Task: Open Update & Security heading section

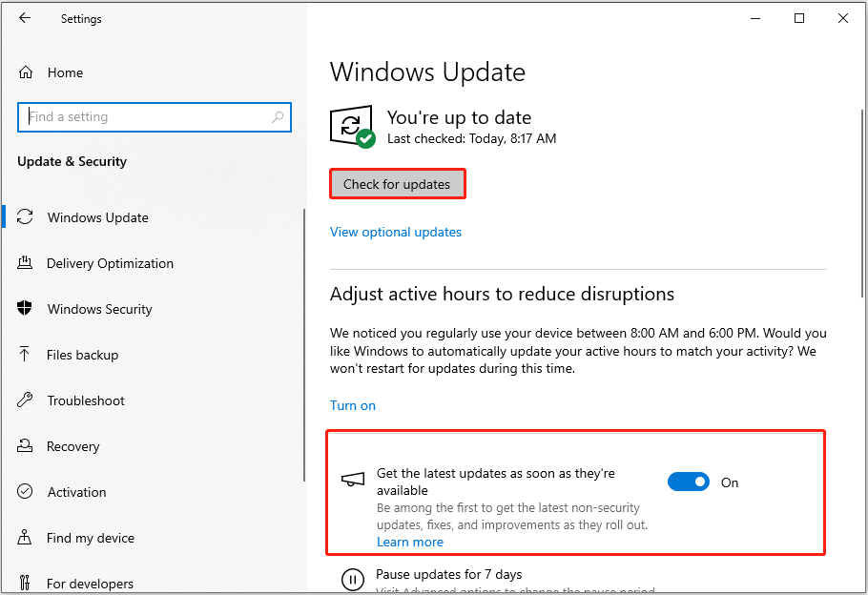Action: pos(72,161)
